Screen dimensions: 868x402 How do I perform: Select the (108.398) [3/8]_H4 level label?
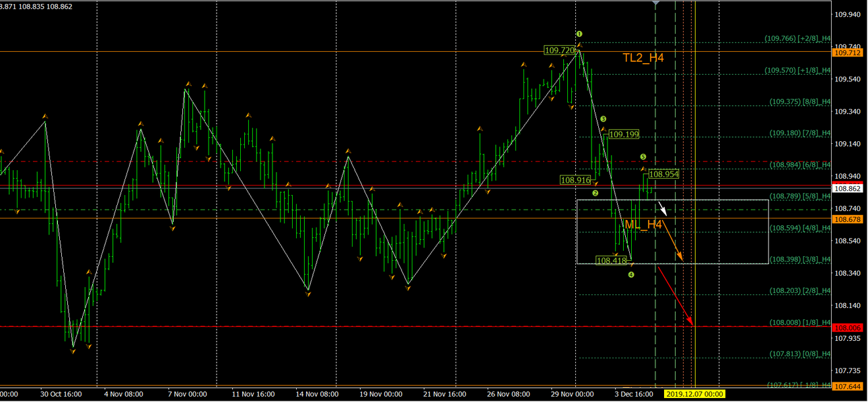[x=800, y=259]
